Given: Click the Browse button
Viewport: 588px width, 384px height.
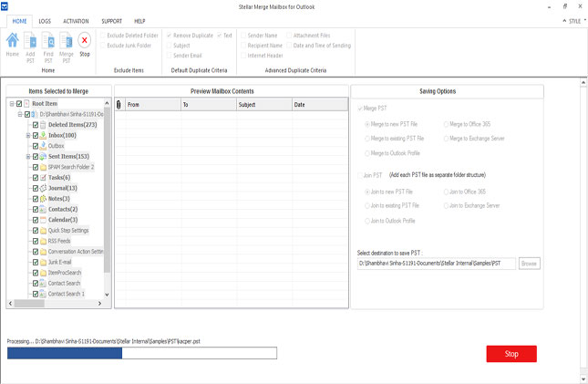Looking at the screenshot, I should [x=529, y=264].
